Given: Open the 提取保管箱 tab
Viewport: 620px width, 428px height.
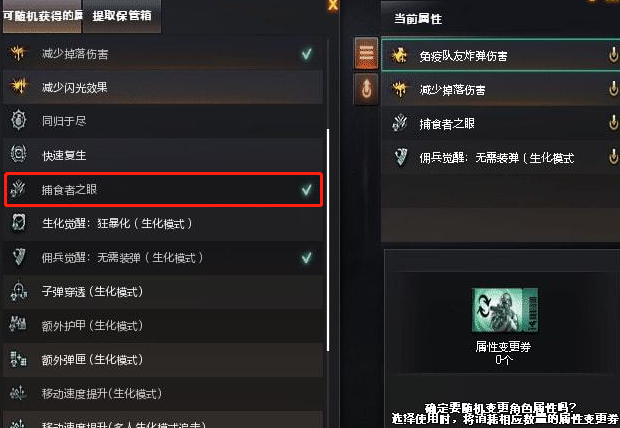Looking at the screenshot, I should coord(122,16).
